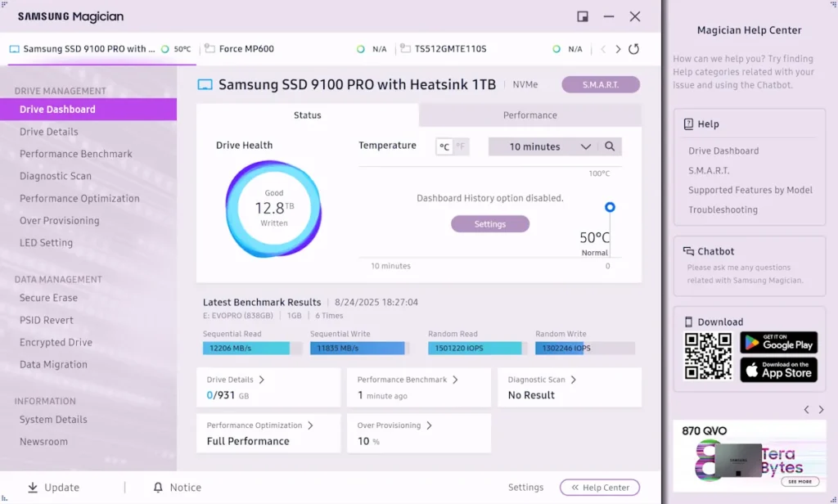Image resolution: width=838 pixels, height=504 pixels.
Task: Click the Drive Health ring gauge
Action: coord(273,209)
